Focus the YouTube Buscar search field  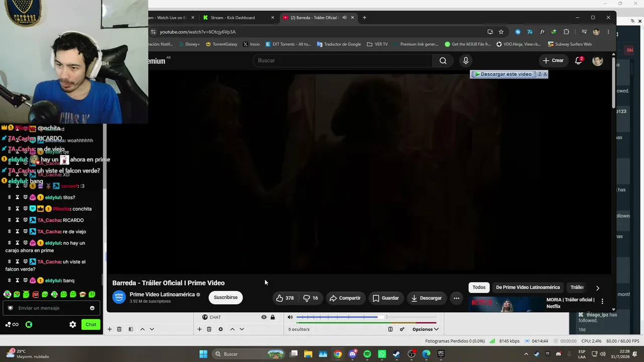coord(342,61)
